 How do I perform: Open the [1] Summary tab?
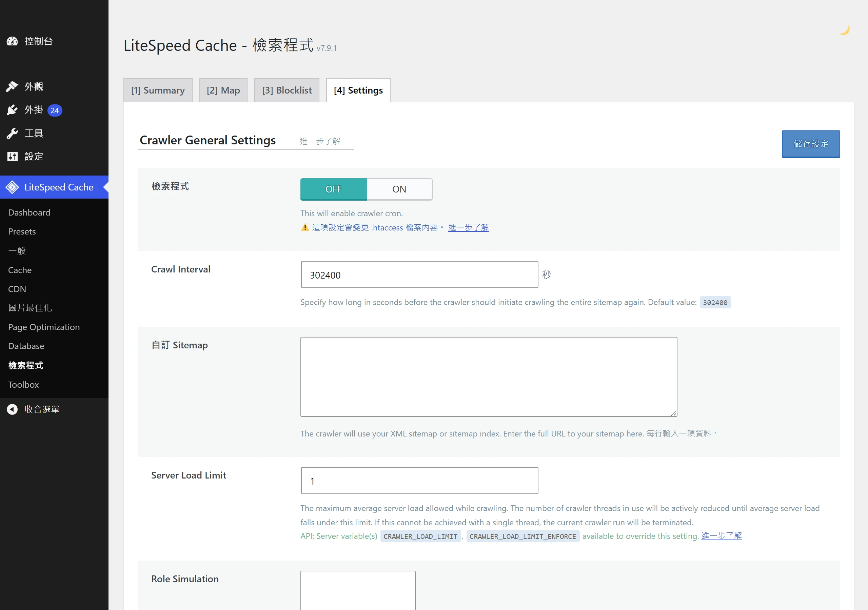coord(158,90)
